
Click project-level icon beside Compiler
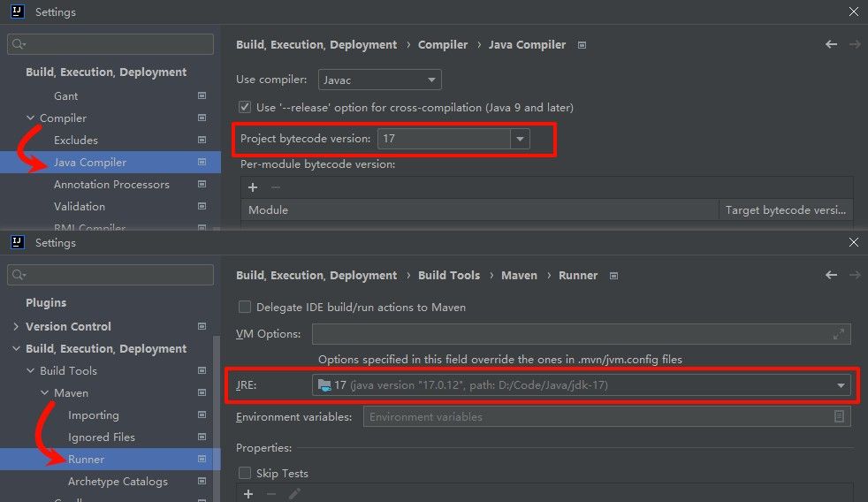[x=202, y=118]
